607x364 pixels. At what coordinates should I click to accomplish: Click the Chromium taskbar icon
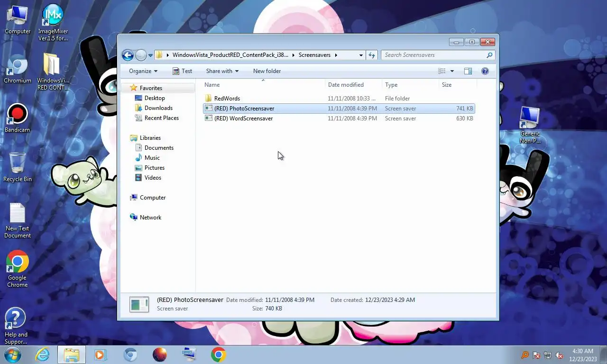130,355
